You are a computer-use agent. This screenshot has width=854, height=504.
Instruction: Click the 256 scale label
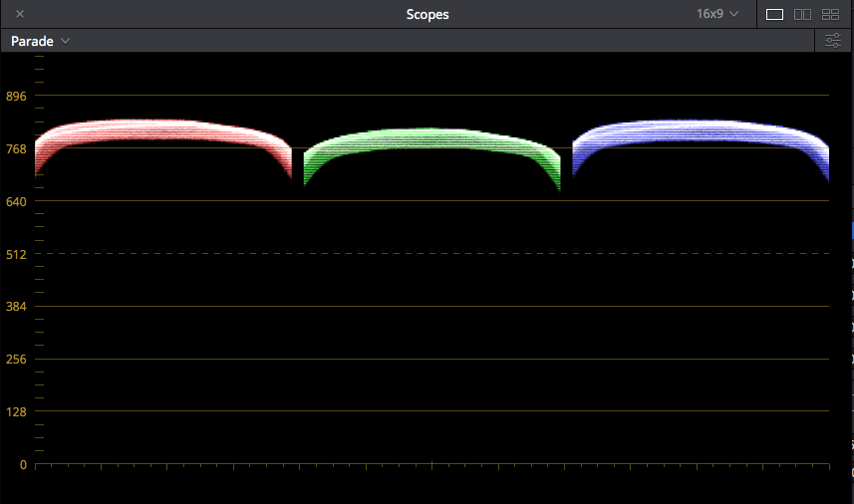pyautogui.click(x=16, y=360)
